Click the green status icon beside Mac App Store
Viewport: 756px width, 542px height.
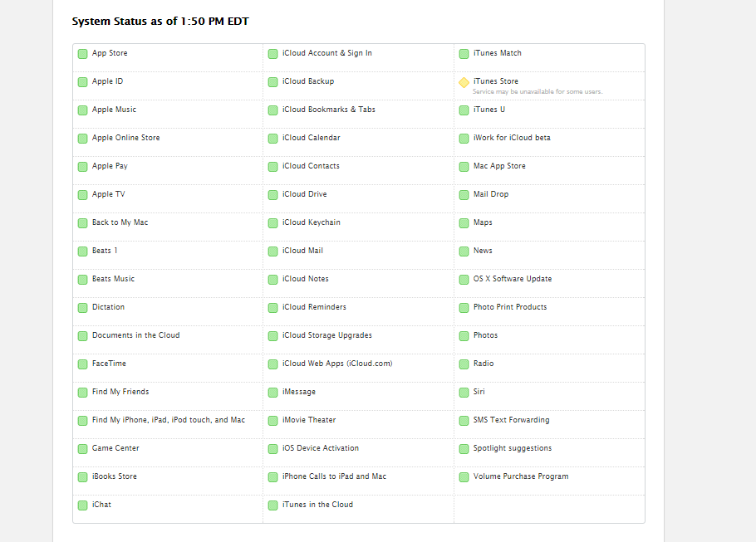point(464,166)
